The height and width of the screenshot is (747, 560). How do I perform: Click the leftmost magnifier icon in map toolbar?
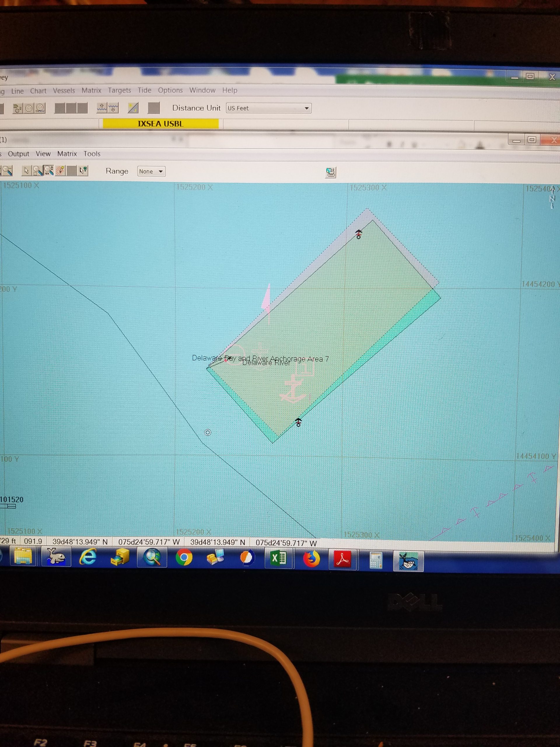7,171
